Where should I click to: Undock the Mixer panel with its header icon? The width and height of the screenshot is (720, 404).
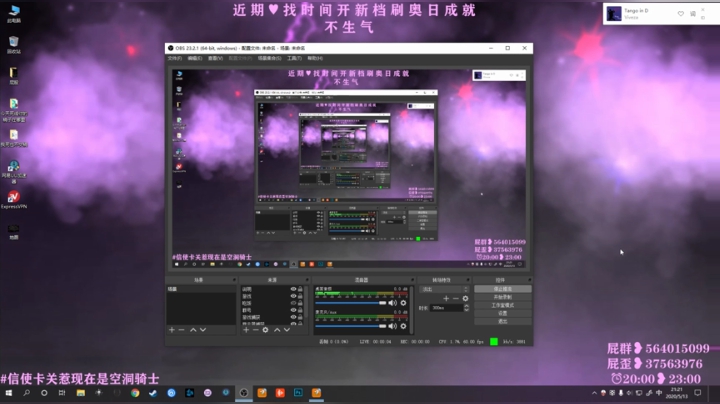tap(412, 280)
